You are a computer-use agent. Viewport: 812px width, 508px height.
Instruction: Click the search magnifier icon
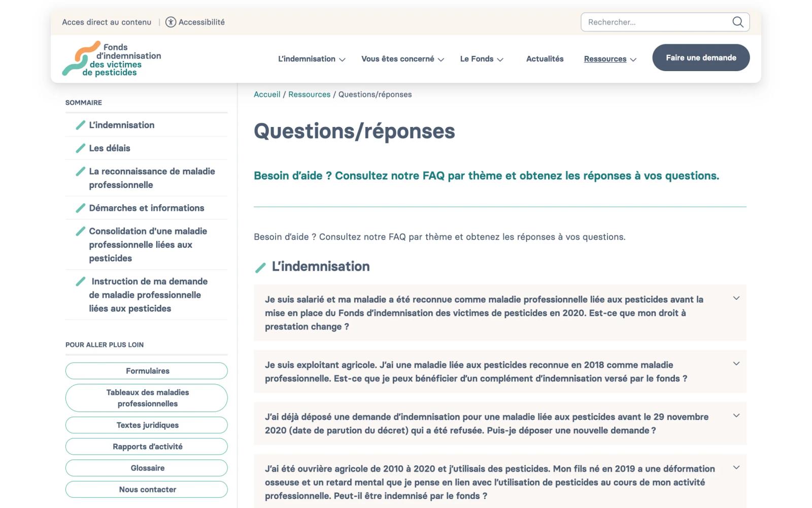(737, 22)
